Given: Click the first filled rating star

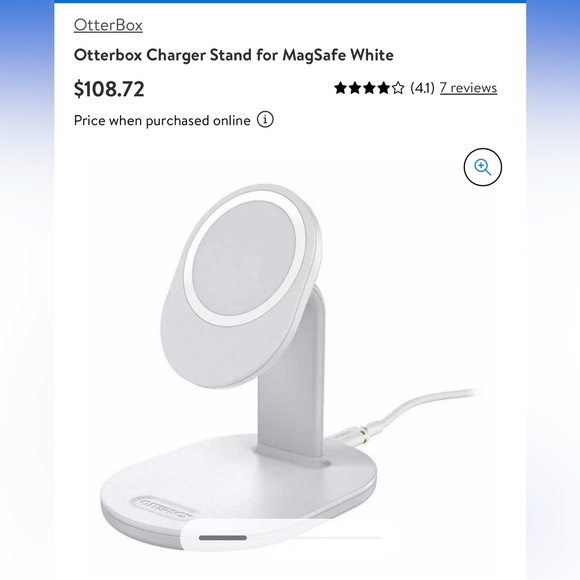Looking at the screenshot, I should click(340, 88).
